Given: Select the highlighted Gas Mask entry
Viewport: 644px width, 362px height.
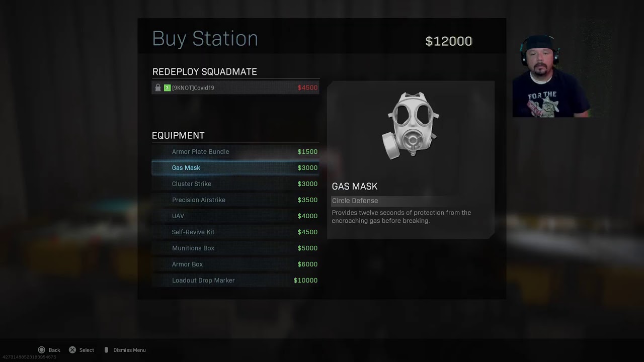Looking at the screenshot, I should tap(235, 167).
